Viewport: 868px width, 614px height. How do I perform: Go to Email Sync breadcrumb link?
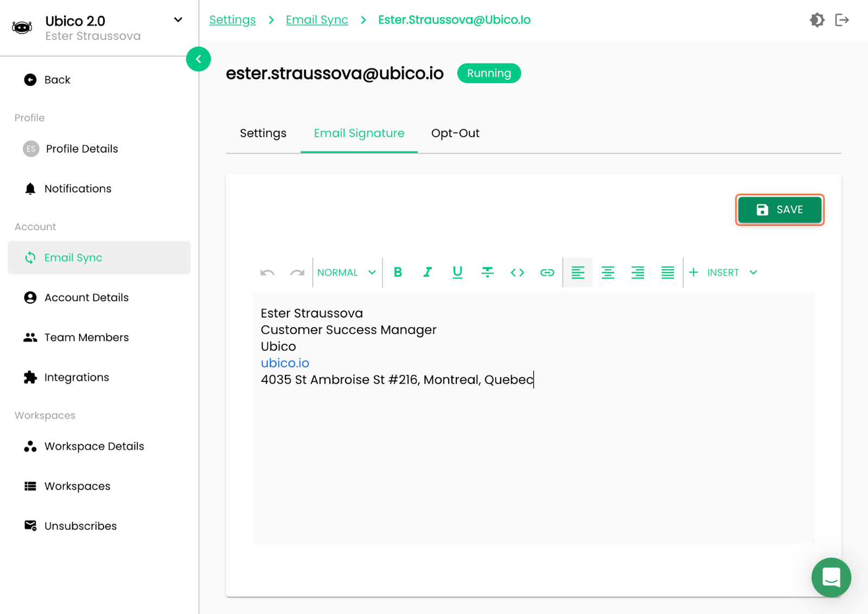click(x=317, y=20)
